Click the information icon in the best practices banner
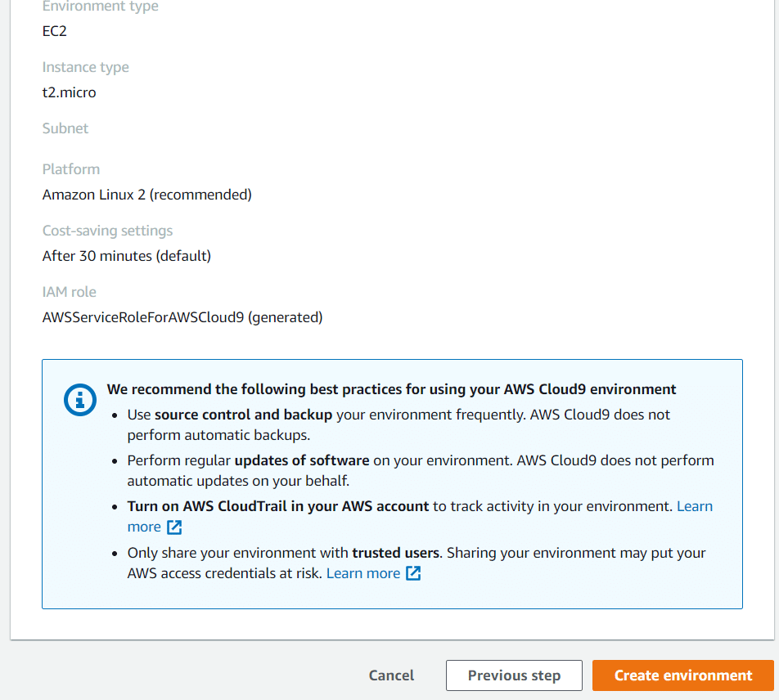 (x=79, y=400)
